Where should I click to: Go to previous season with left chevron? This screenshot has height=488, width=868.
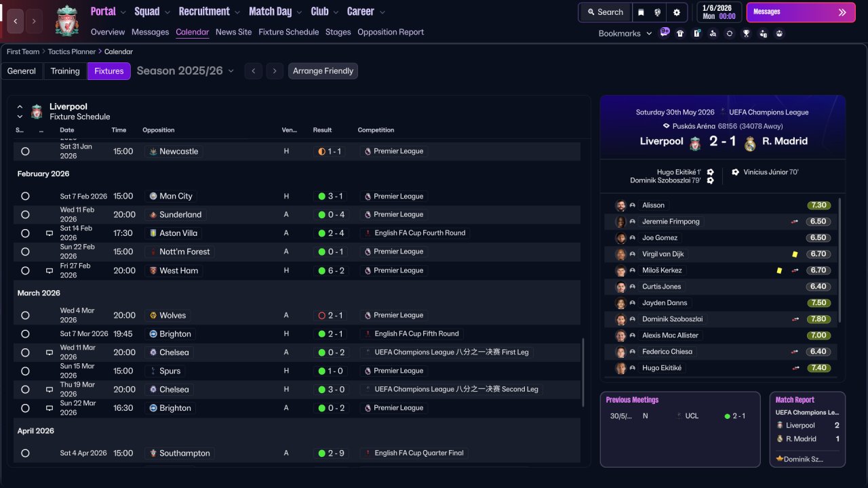tap(254, 71)
